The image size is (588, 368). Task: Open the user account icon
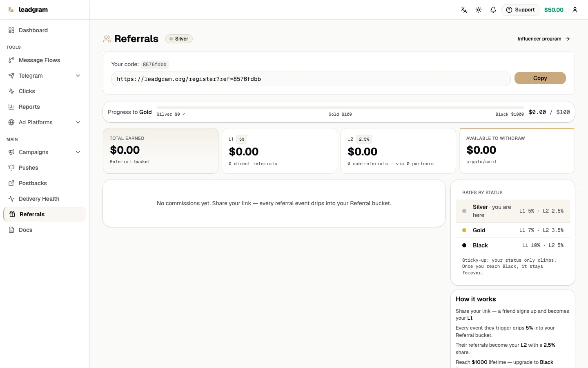(x=575, y=10)
